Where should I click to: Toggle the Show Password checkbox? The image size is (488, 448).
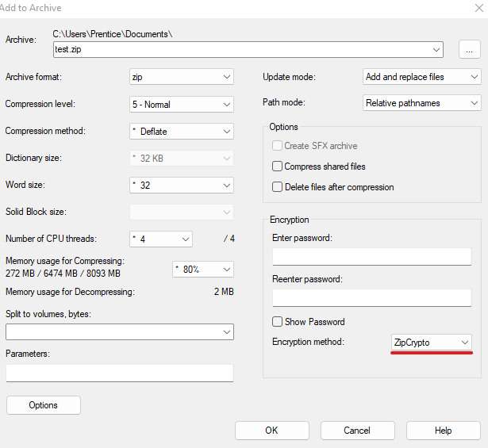tap(278, 322)
